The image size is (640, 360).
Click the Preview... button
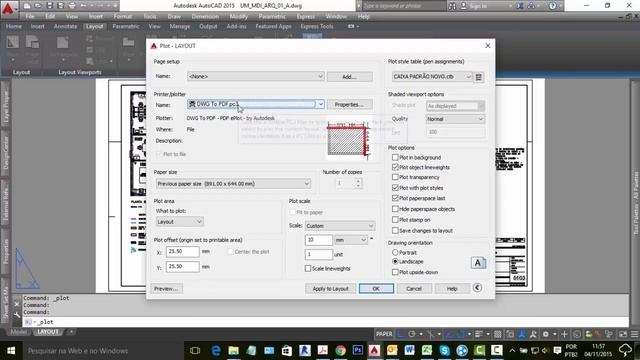[x=166, y=289]
